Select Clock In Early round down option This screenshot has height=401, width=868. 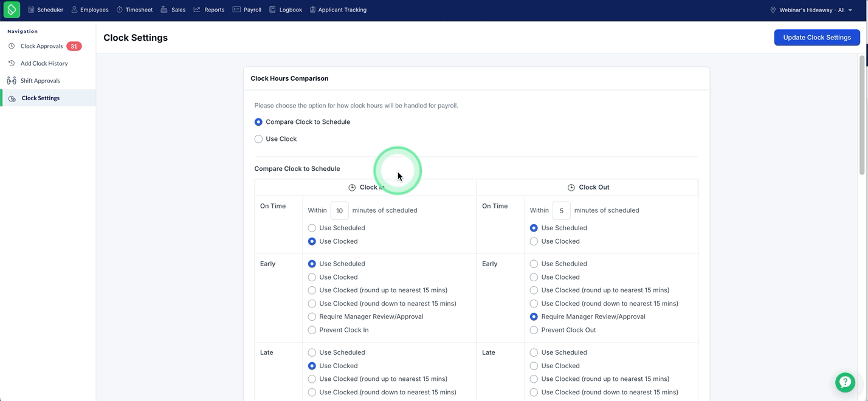click(x=312, y=304)
